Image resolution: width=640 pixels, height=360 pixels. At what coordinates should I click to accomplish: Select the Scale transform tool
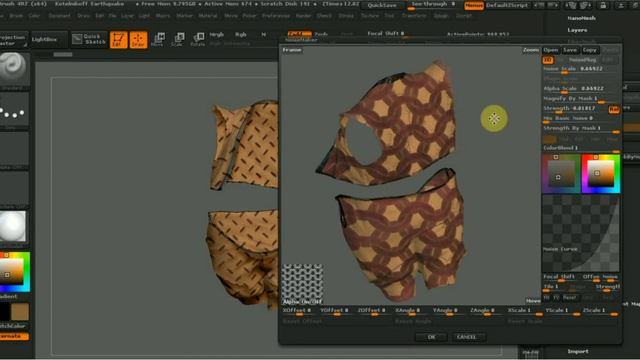pos(178,40)
